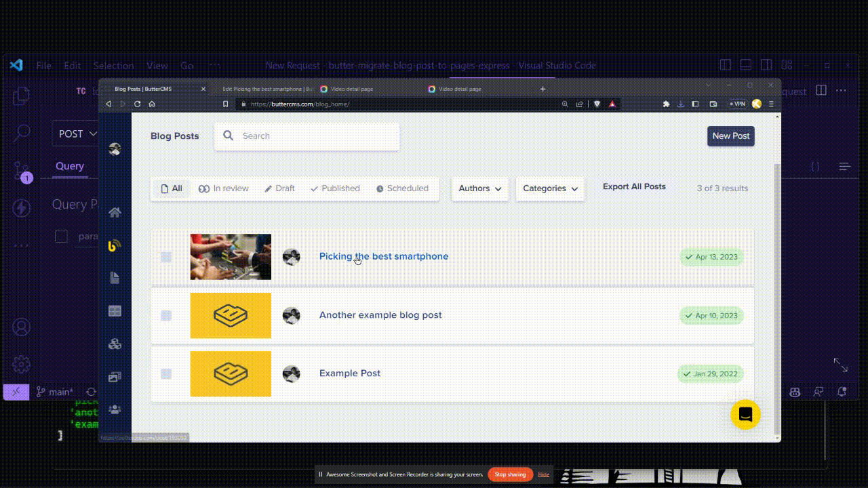This screenshot has width=868, height=488.
Task: Filter posts by In review
Action: [x=224, y=188]
